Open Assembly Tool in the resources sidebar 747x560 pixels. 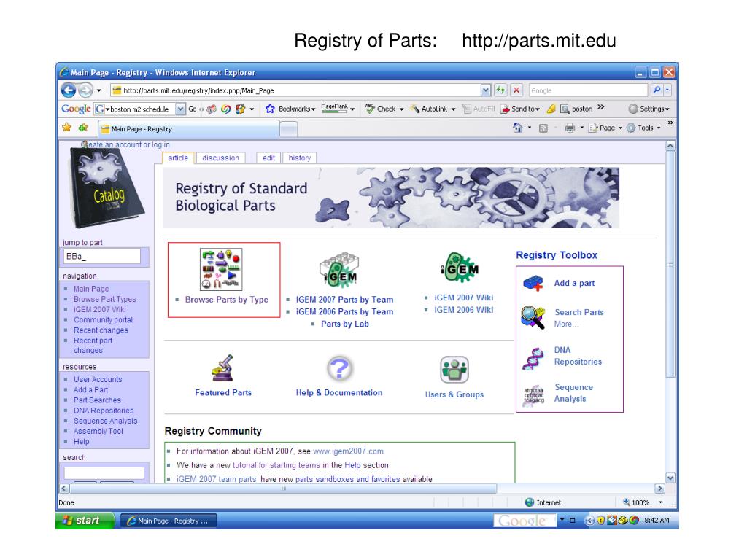point(98,431)
